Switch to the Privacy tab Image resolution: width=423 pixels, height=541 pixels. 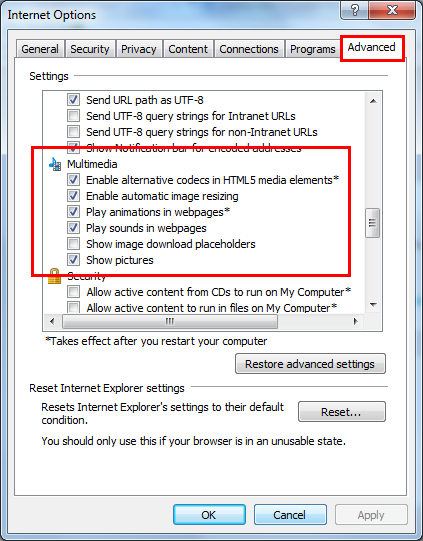(x=139, y=49)
